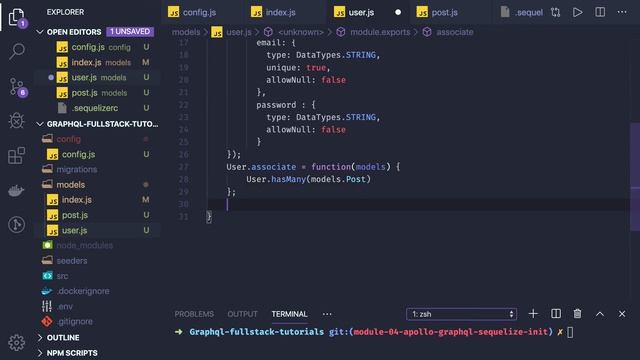Open user.js file under models folder

[x=98, y=230]
